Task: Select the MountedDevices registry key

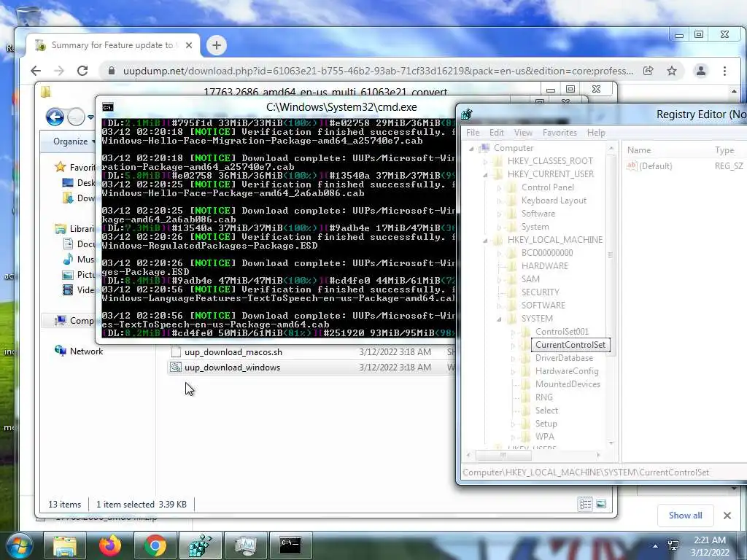Action: (x=568, y=384)
